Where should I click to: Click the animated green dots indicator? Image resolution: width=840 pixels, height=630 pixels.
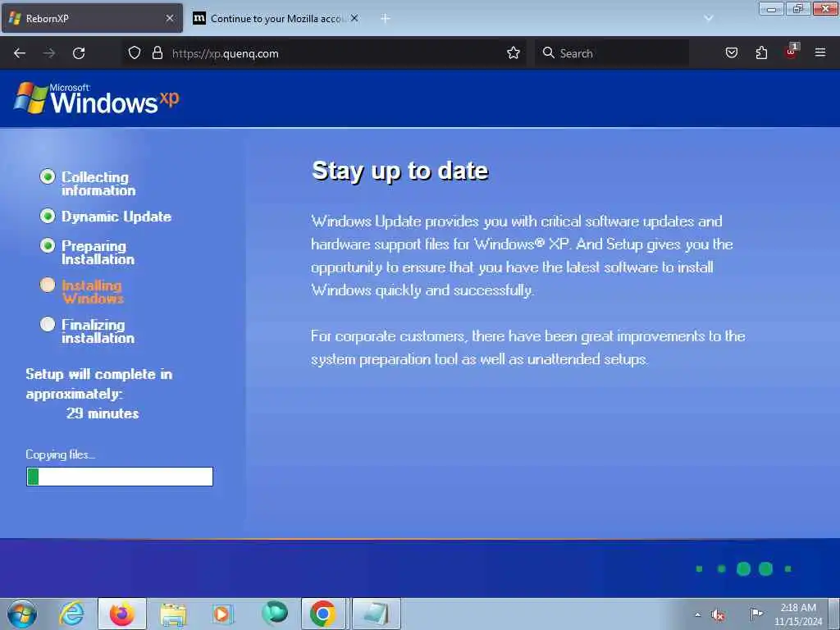coord(743,568)
